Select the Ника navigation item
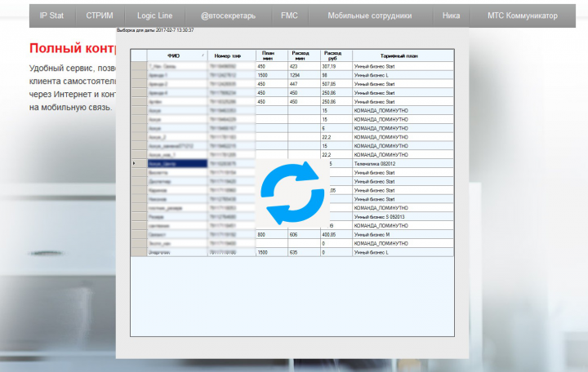This screenshot has height=372, width=588. 451,15
